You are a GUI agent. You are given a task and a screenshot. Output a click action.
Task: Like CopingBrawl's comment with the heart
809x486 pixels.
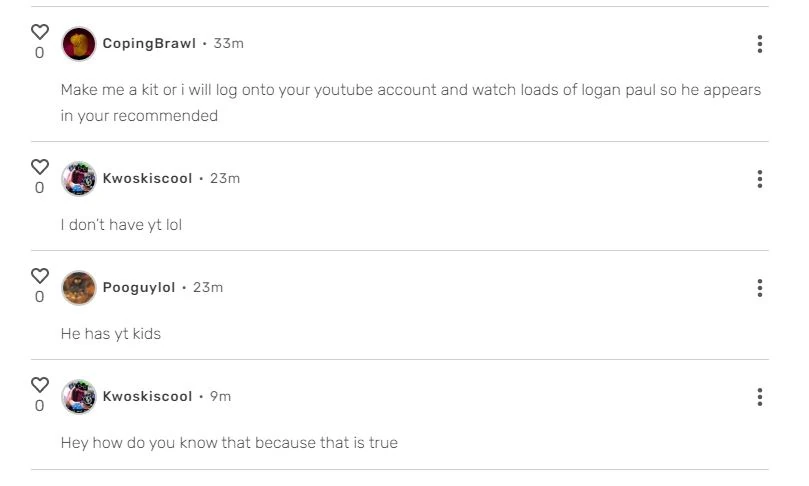(40, 32)
